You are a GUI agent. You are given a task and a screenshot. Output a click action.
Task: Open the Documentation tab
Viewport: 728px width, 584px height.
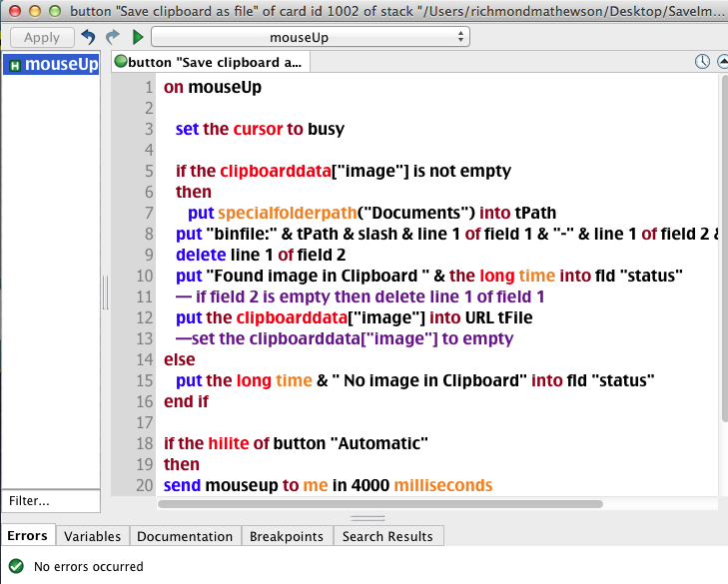click(185, 536)
